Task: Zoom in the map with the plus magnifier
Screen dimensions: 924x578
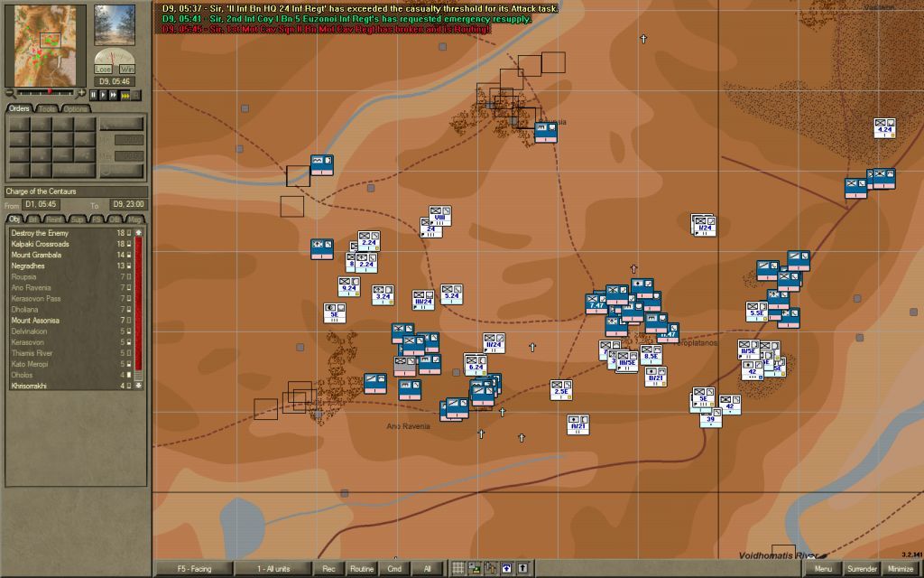Action: tap(82, 93)
